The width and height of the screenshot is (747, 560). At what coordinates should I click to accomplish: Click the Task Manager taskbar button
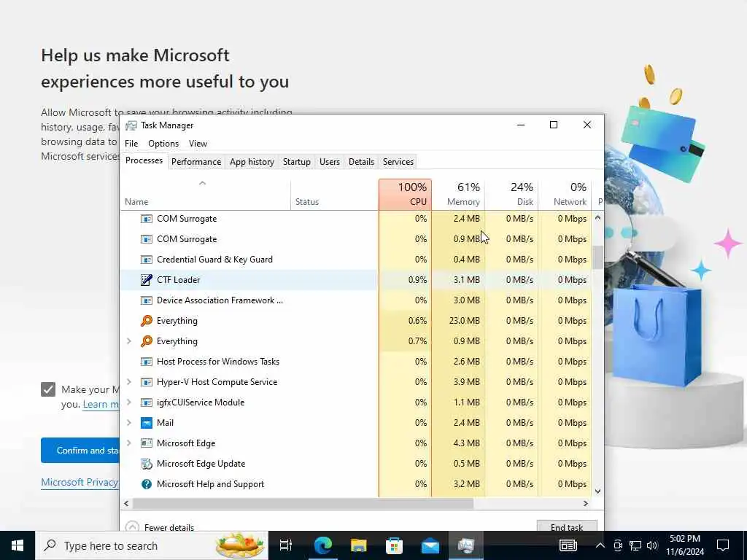(465, 545)
